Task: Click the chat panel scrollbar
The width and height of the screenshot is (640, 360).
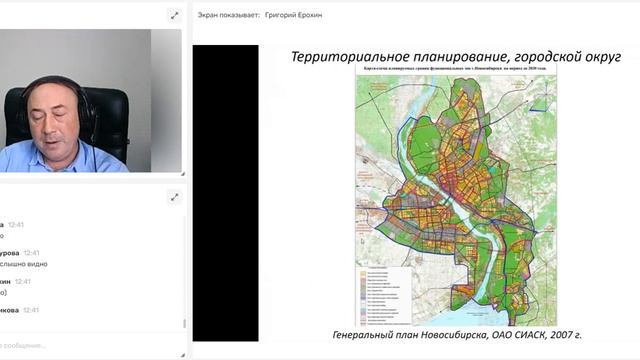Action: 184,323
